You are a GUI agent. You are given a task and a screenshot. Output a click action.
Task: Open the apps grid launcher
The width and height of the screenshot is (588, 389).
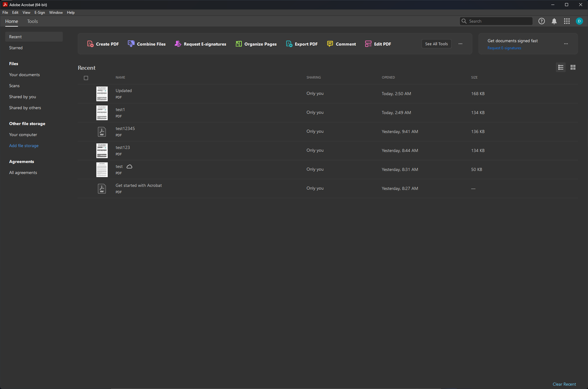[x=567, y=21]
